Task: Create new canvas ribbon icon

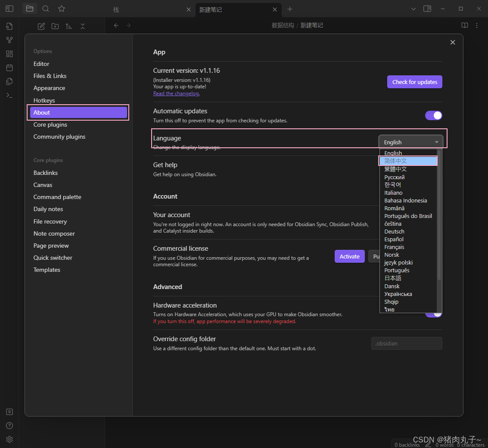Action: pyautogui.click(x=9, y=54)
